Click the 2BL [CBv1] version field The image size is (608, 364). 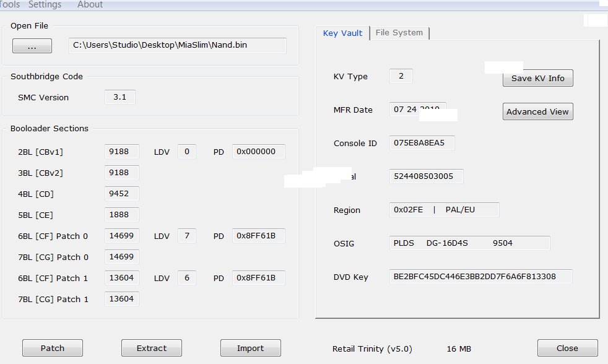click(121, 152)
